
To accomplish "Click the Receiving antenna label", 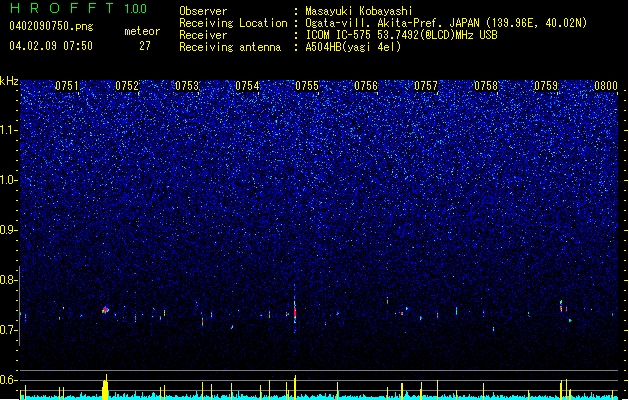I will point(230,47).
